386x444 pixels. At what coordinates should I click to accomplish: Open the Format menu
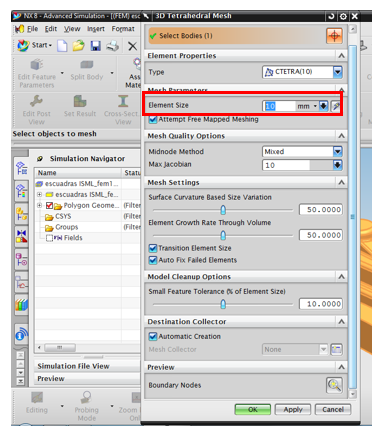tap(123, 29)
